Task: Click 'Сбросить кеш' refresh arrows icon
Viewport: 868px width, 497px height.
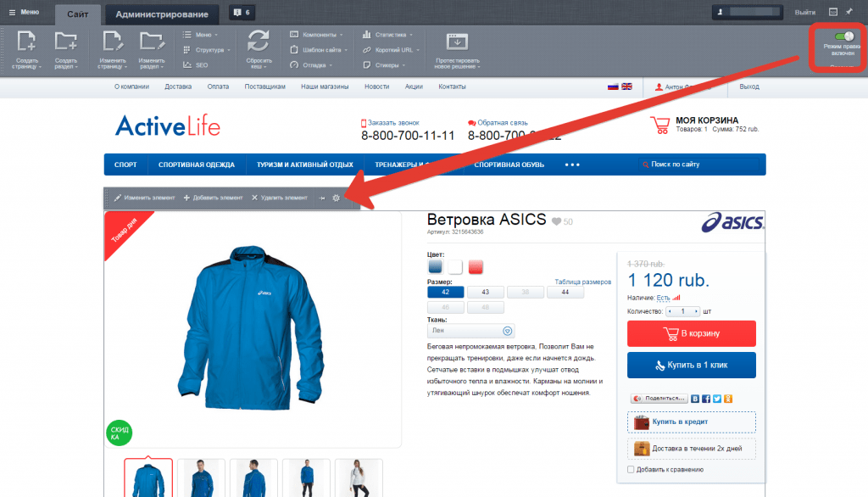Action: (259, 43)
